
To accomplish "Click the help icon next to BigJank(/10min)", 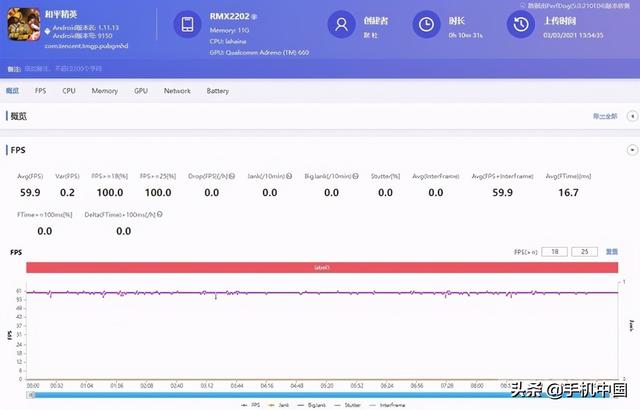I will pyautogui.click(x=356, y=176).
